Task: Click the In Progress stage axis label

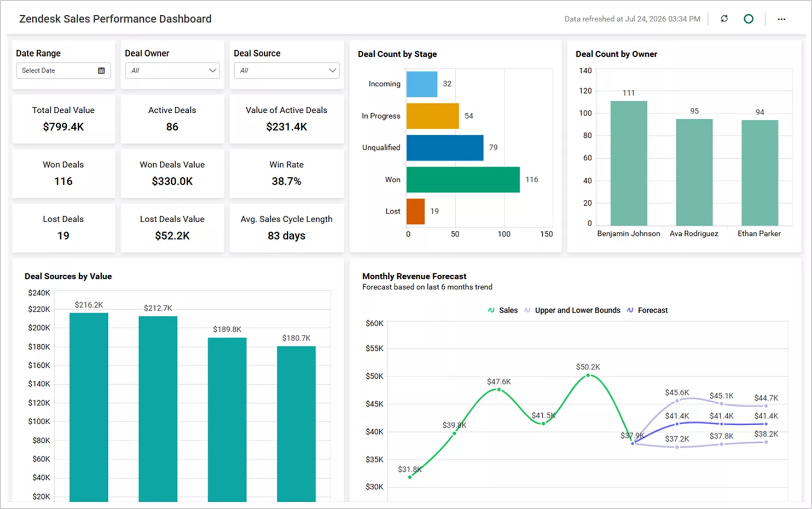Action: click(x=381, y=116)
